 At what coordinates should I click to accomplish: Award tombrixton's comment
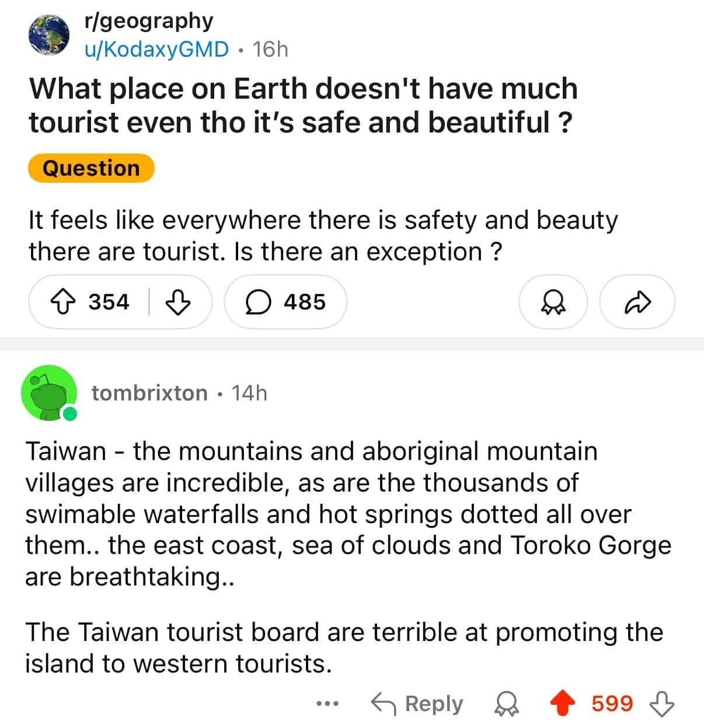coord(506,704)
